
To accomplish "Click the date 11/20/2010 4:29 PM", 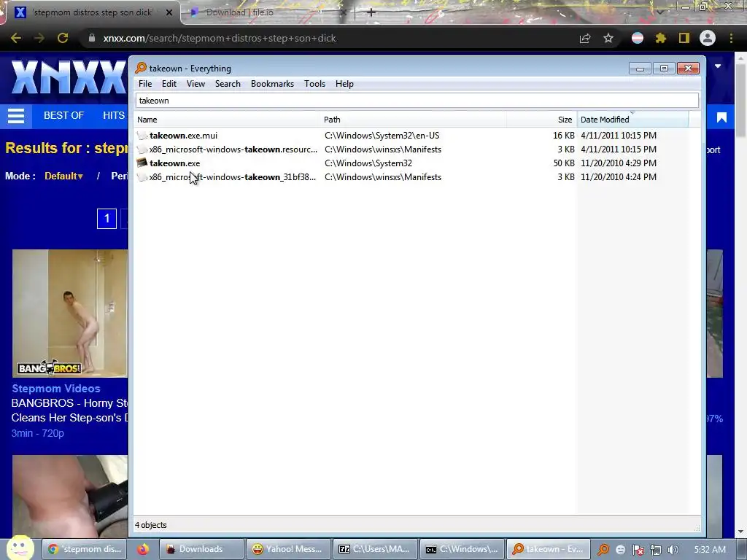I will click(619, 163).
